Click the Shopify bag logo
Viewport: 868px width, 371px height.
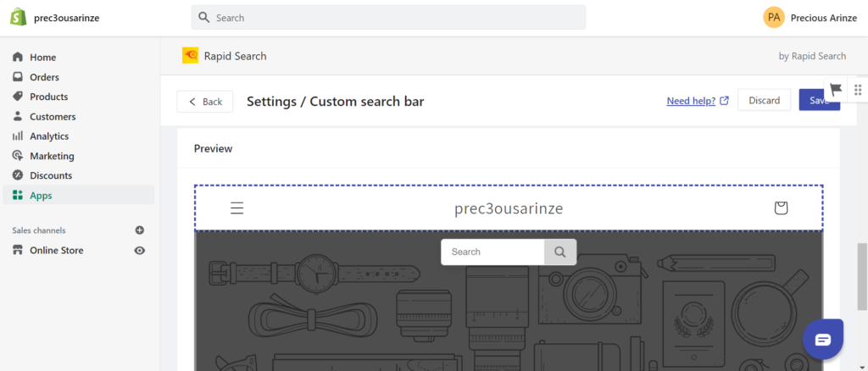tap(19, 17)
